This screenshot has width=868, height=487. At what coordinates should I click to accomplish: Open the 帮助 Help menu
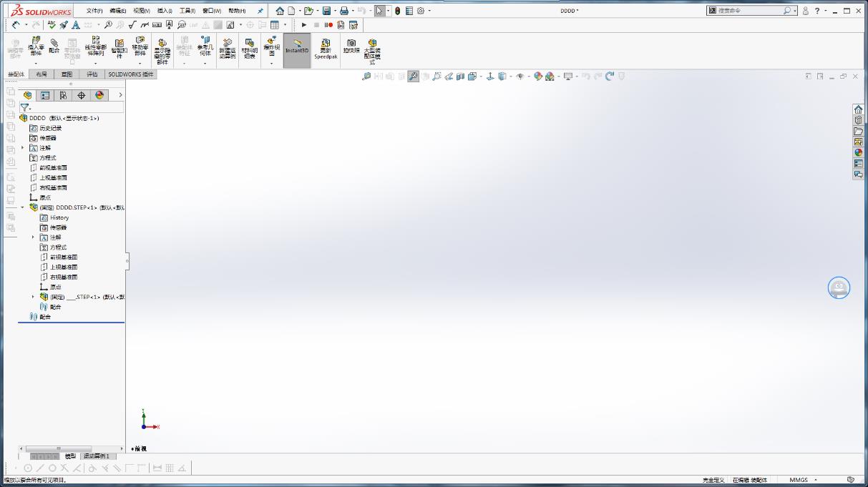pyautogui.click(x=237, y=11)
